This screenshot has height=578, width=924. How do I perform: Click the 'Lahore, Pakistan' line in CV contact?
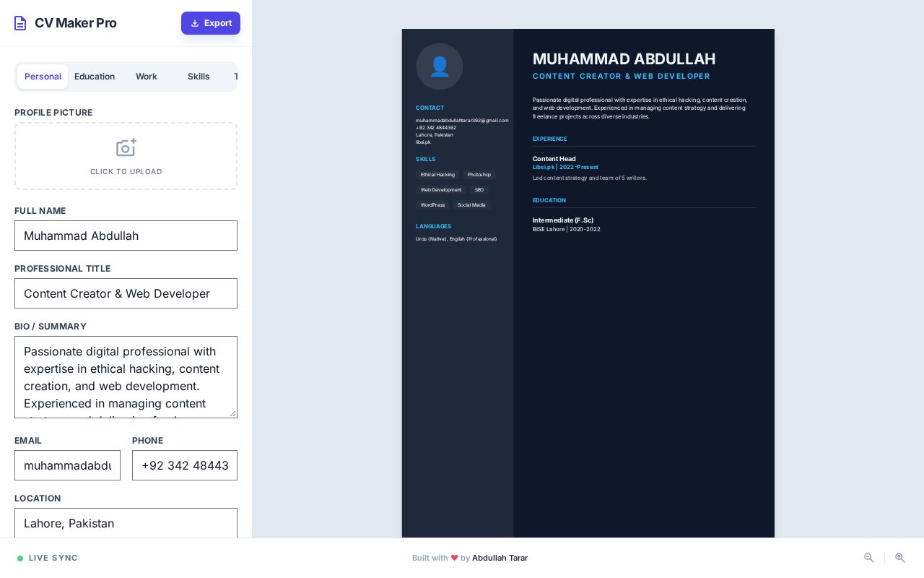(435, 135)
